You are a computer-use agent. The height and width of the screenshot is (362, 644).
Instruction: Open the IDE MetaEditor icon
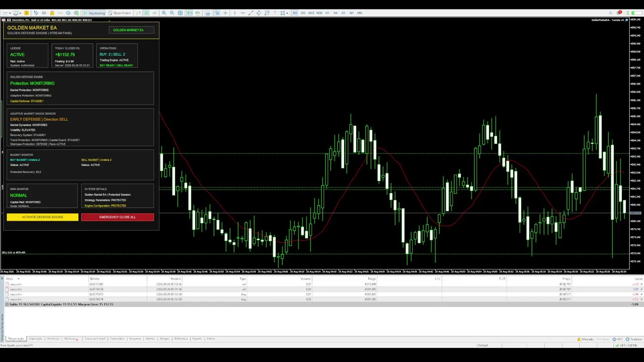coord(44,13)
